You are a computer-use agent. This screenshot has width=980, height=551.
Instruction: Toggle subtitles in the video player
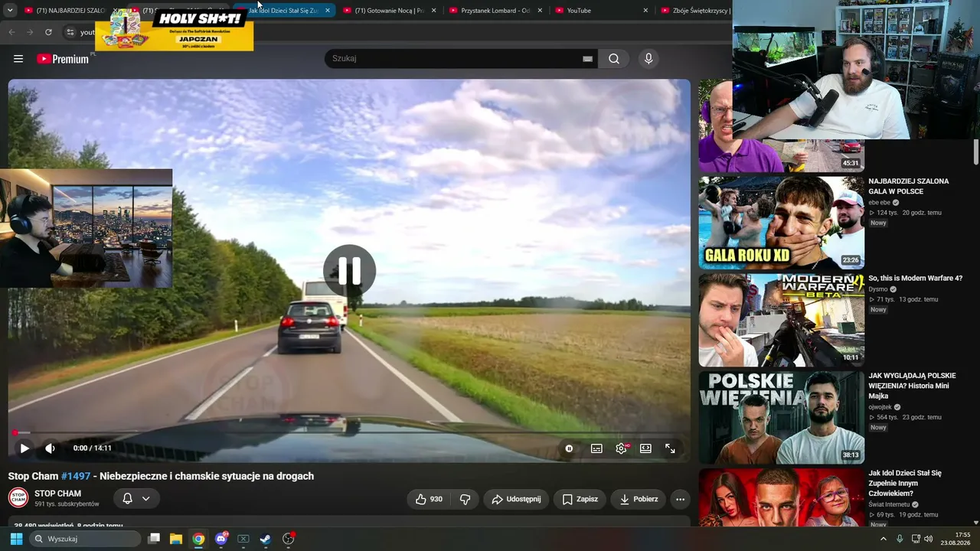tap(596, 448)
